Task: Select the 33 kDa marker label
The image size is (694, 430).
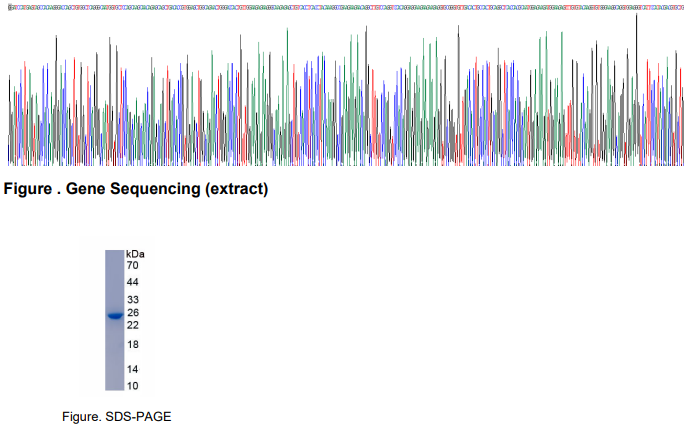Action: (x=133, y=300)
